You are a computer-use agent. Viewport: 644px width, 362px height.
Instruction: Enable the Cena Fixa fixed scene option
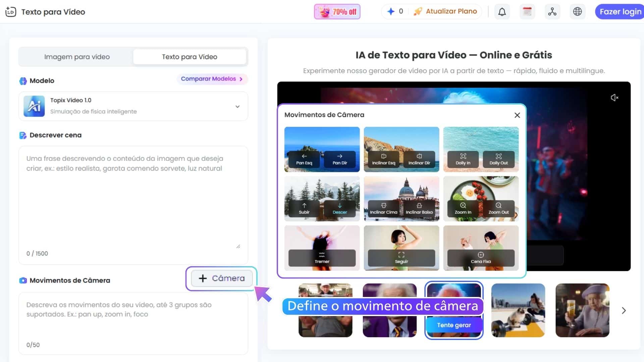pyautogui.click(x=481, y=259)
